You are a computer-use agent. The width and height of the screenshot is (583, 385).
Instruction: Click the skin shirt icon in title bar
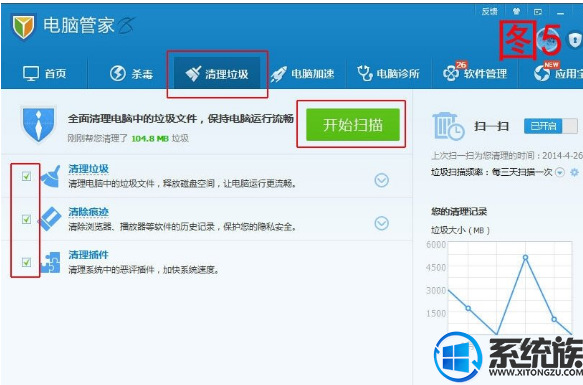pyautogui.click(x=516, y=12)
